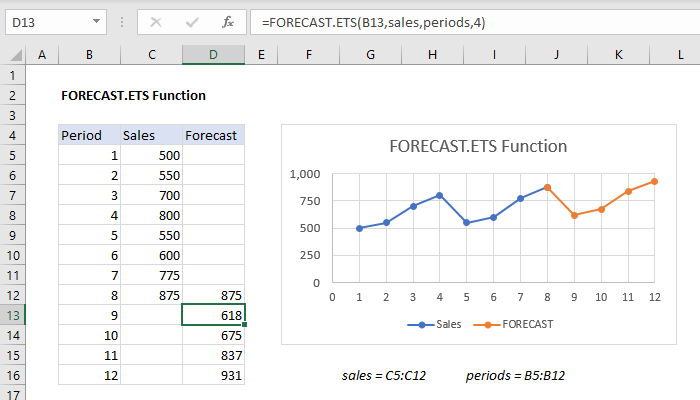Image resolution: width=700 pixels, height=400 pixels.
Task: Select row 1 header
Action: click(x=12, y=75)
